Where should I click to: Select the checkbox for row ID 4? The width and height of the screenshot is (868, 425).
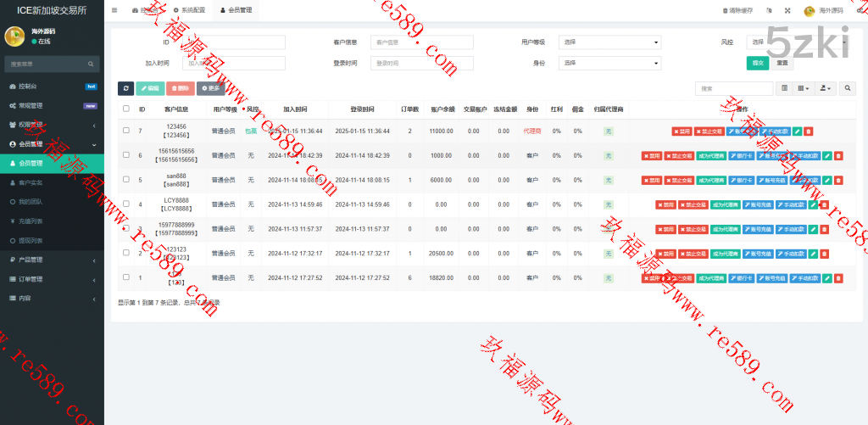(x=126, y=204)
